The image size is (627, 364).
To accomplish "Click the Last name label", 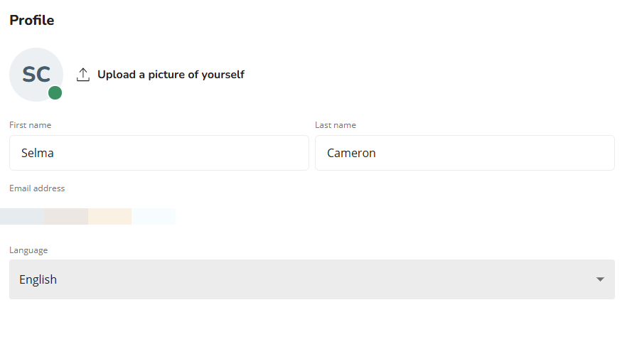I will tap(336, 125).
